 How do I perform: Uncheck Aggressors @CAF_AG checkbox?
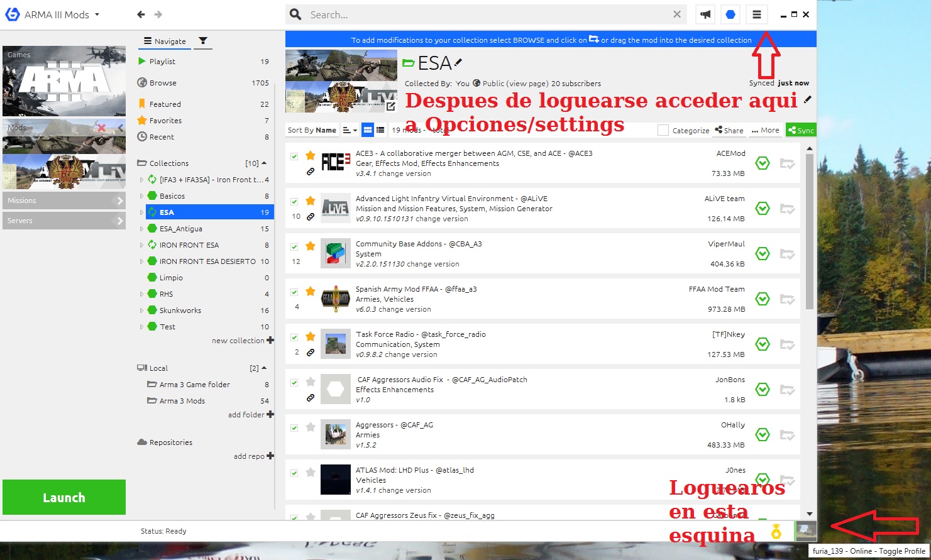click(x=294, y=427)
